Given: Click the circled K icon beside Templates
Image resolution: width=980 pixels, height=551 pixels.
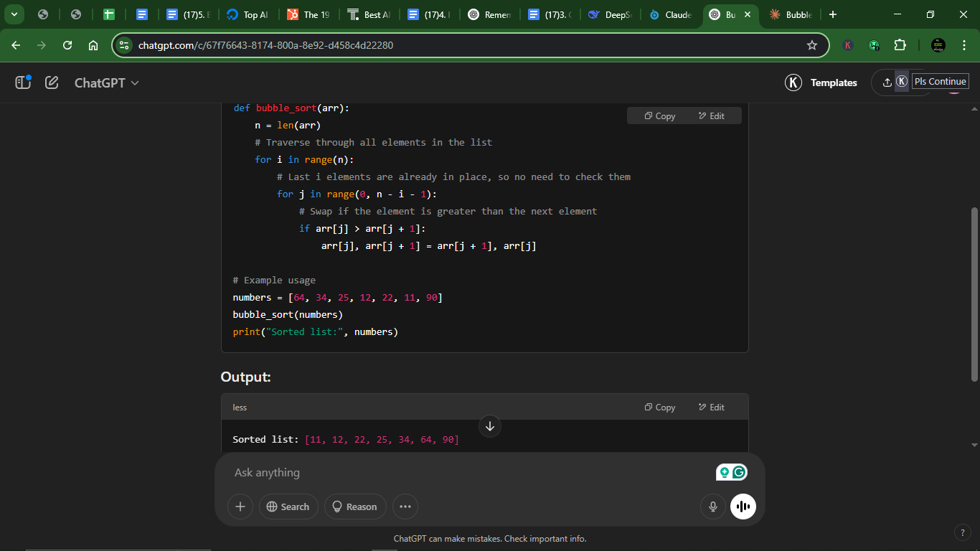Looking at the screenshot, I should coord(793,83).
